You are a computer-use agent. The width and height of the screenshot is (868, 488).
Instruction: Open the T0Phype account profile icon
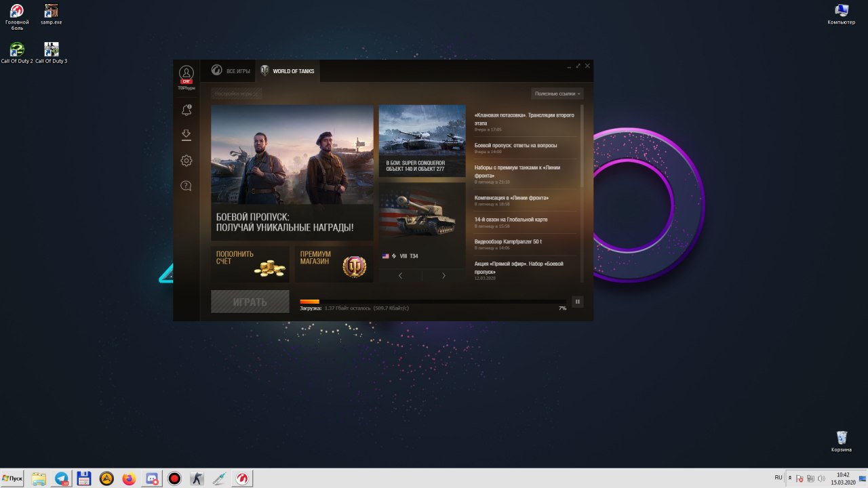coord(186,73)
